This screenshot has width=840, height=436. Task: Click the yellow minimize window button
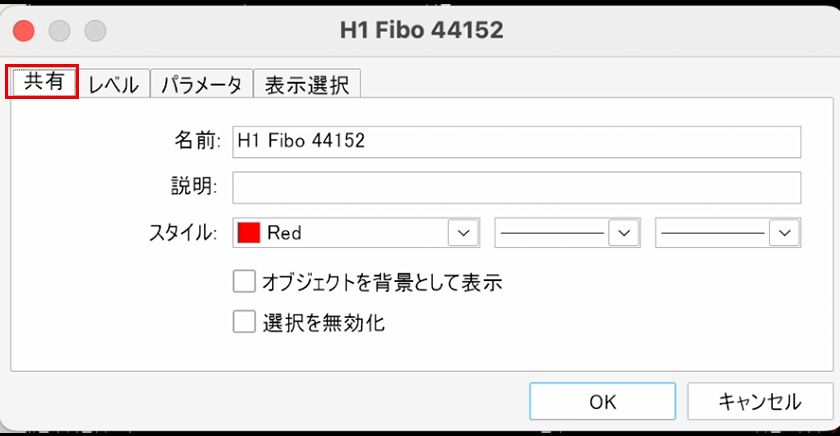pos(59,30)
